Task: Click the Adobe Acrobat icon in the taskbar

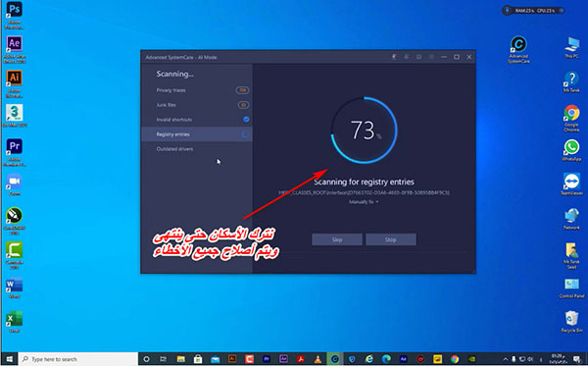Action: (x=301, y=359)
